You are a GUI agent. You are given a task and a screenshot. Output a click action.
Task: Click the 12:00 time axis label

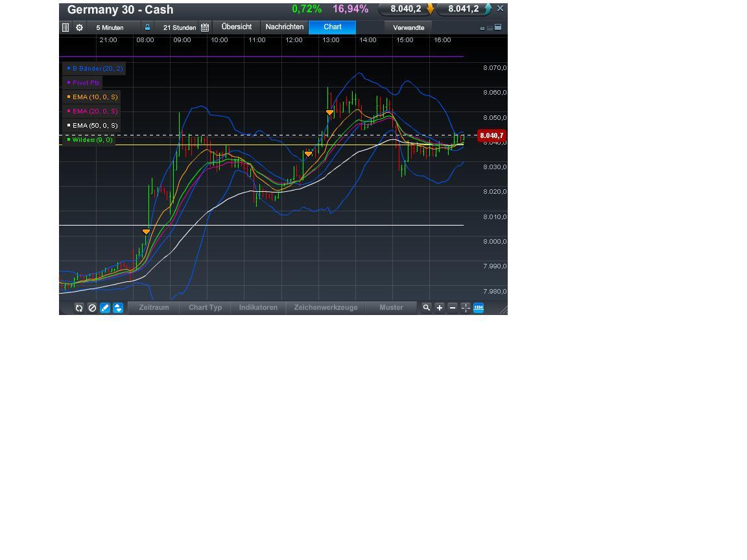pos(294,40)
